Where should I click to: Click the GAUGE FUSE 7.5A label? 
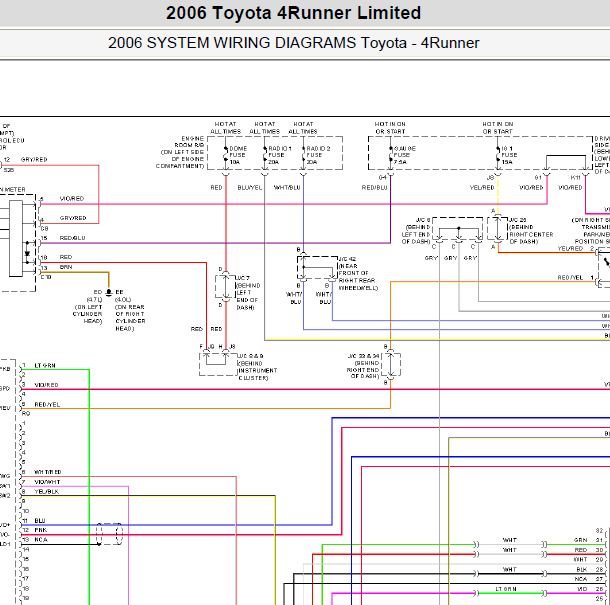[405, 155]
